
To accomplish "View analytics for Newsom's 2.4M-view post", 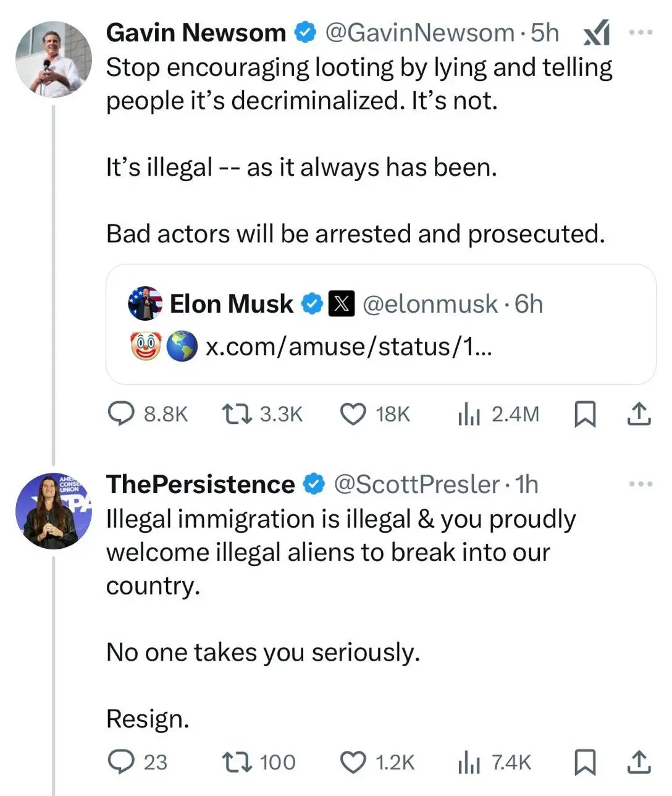I will [469, 414].
